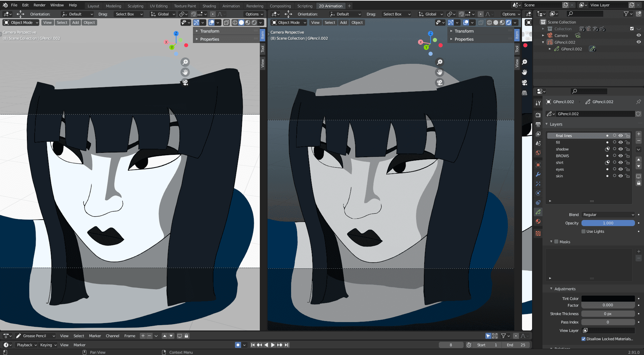Click zoom magnifier in the right viewport

point(440,62)
